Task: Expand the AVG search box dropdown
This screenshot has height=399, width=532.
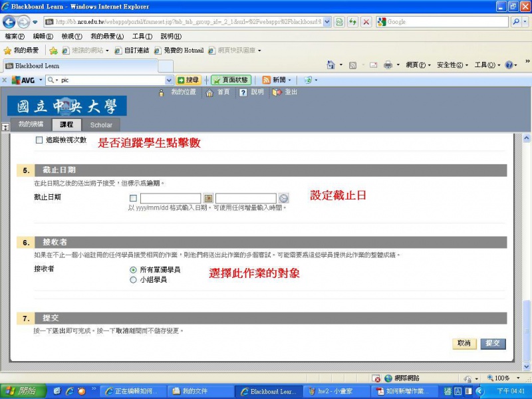Action: 168,80
